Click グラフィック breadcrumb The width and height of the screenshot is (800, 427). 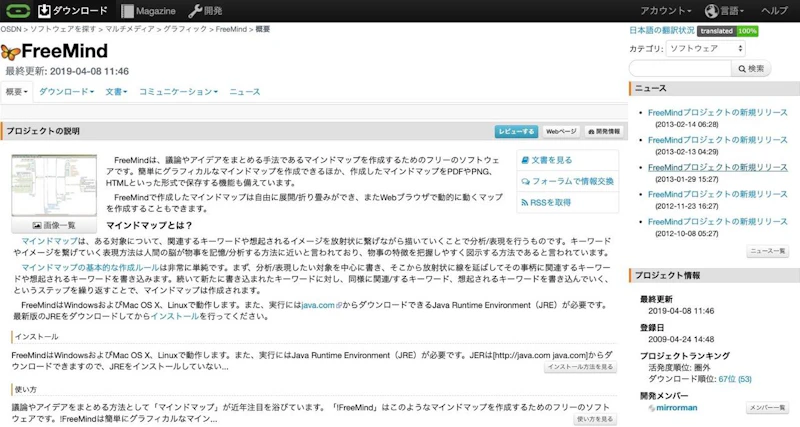(185, 29)
